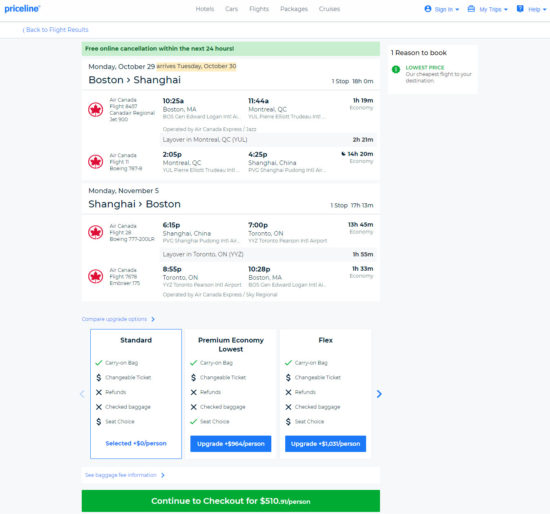Click Standard Seat Choice dollar icon

(x=99, y=421)
